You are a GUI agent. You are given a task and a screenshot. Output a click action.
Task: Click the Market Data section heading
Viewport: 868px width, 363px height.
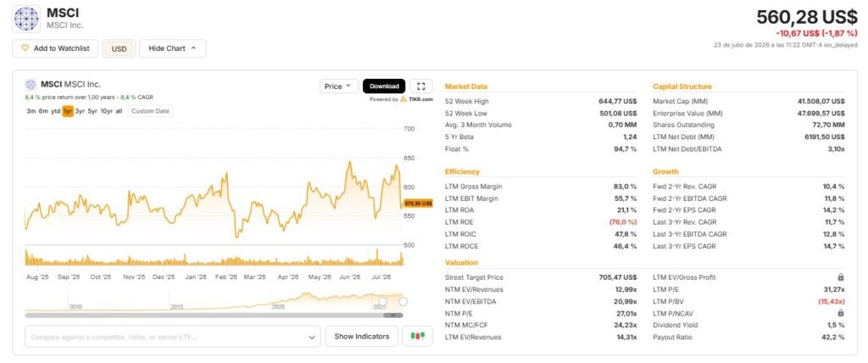(x=466, y=87)
